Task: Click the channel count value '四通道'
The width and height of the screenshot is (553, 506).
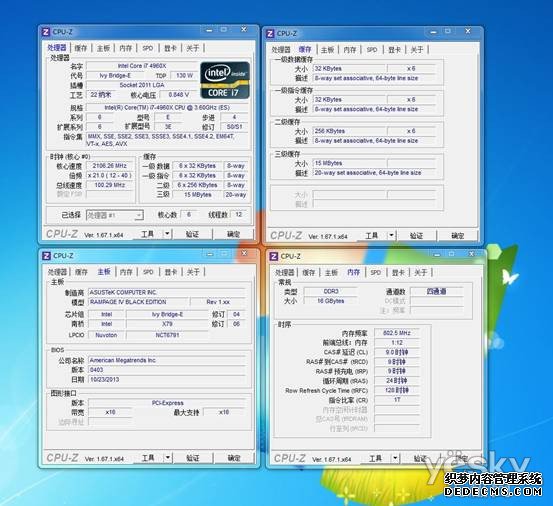Action: [437, 291]
